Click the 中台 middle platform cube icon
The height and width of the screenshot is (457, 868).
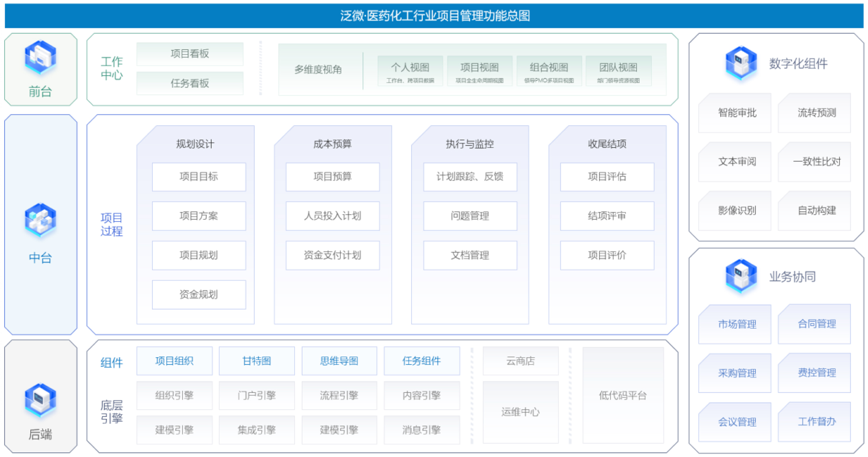coord(40,220)
